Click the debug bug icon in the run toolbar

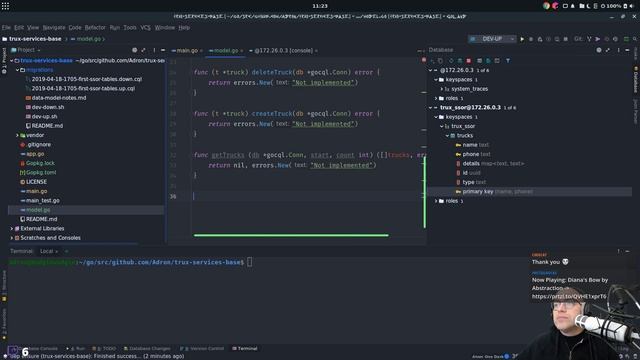(x=531, y=39)
